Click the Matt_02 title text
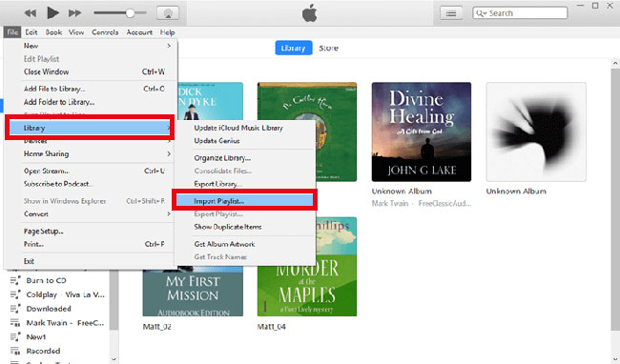620x364 pixels. (x=157, y=327)
